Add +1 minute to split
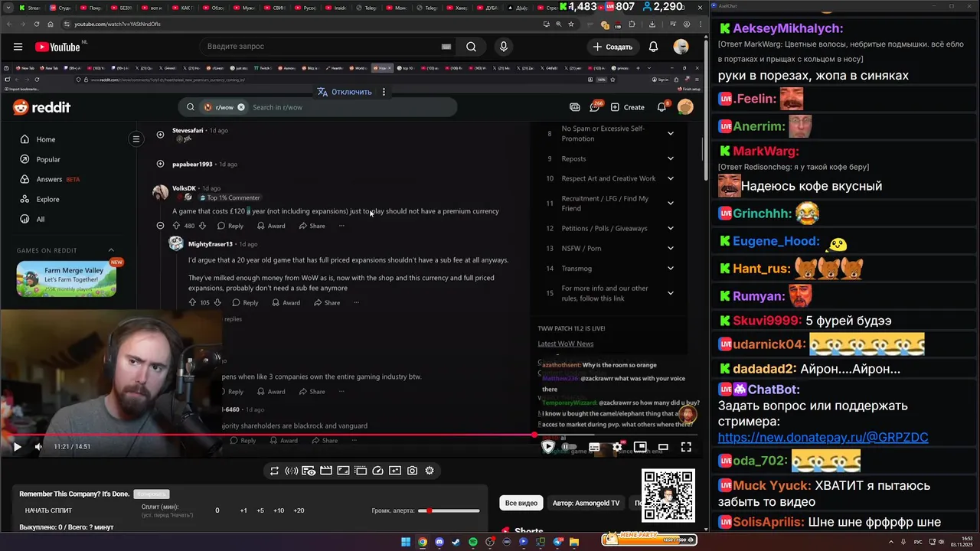This screenshot has width=980, height=551. coord(243,510)
